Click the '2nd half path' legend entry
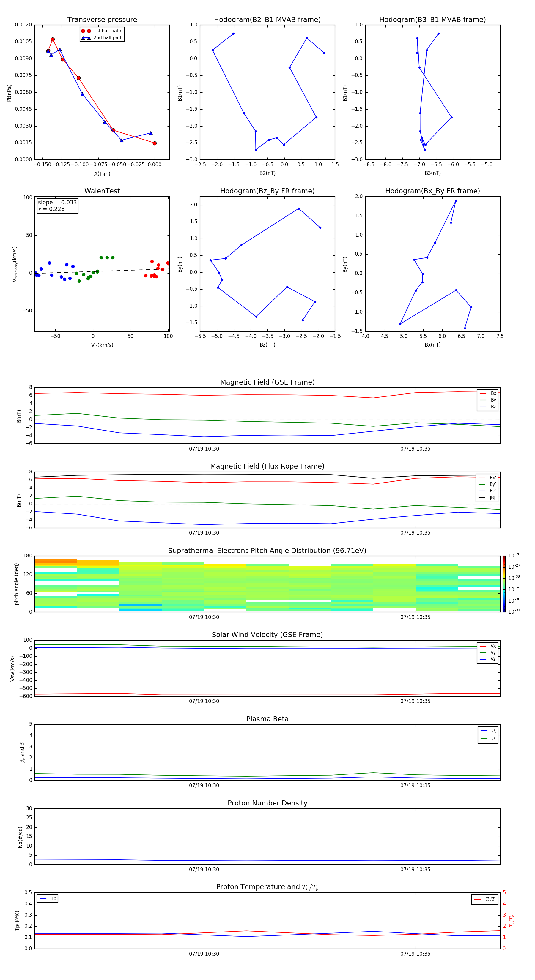This screenshot has height=980, width=535. 102,38
